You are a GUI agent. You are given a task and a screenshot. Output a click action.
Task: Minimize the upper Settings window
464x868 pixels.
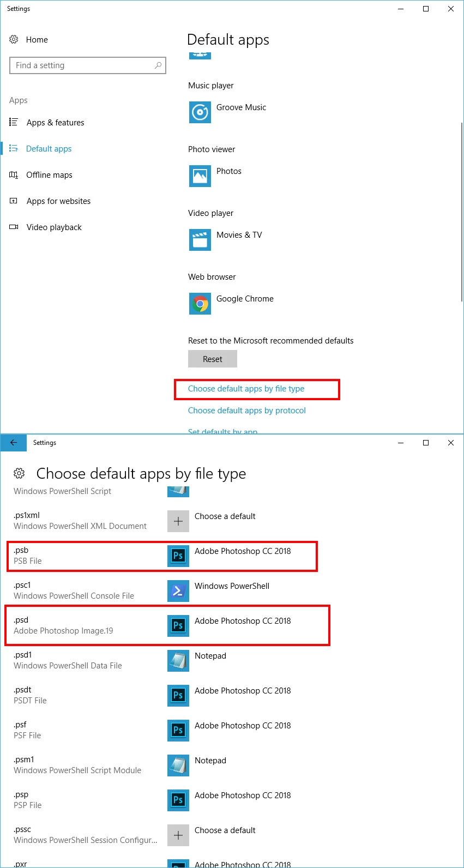(x=401, y=9)
